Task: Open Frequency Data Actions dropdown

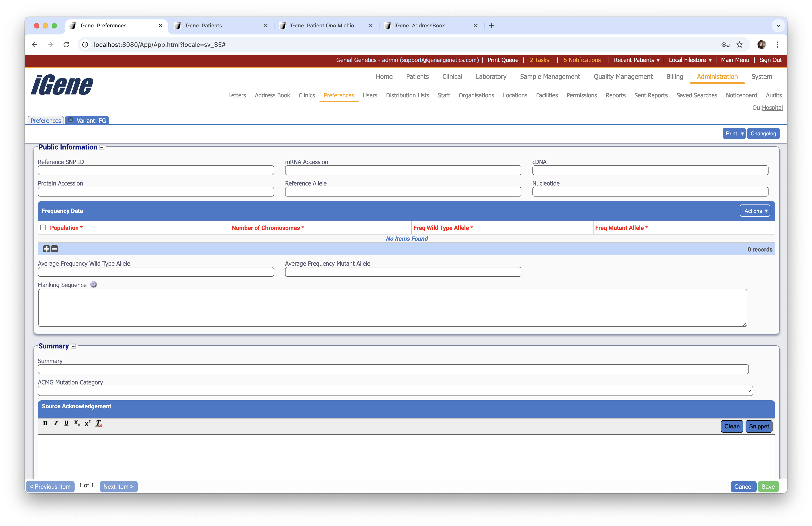Action: point(755,211)
